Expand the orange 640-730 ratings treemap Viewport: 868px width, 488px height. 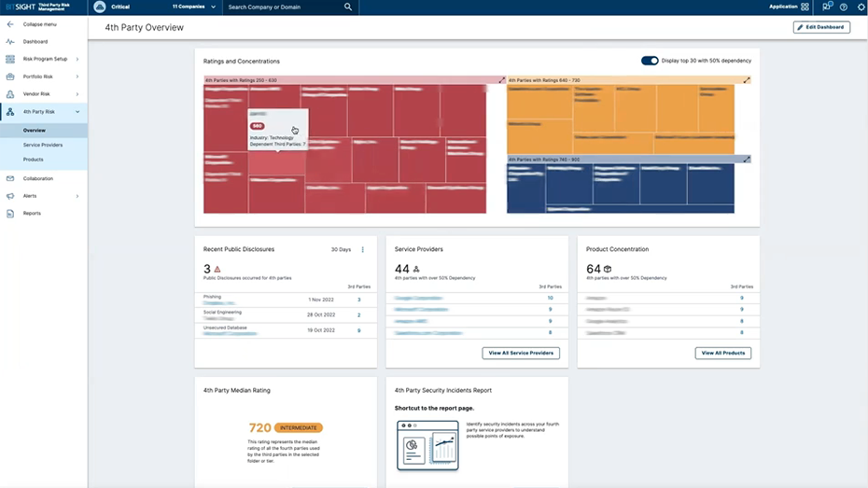pos(747,80)
